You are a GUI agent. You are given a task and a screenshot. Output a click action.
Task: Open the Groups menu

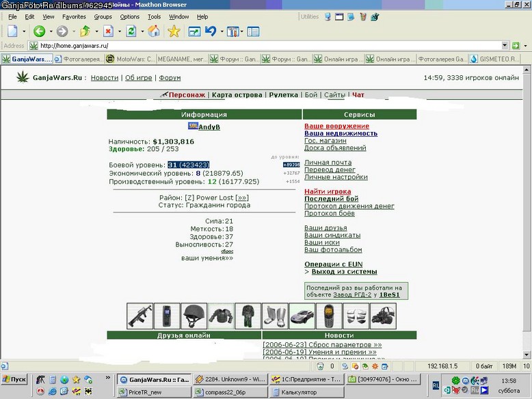[x=103, y=16]
